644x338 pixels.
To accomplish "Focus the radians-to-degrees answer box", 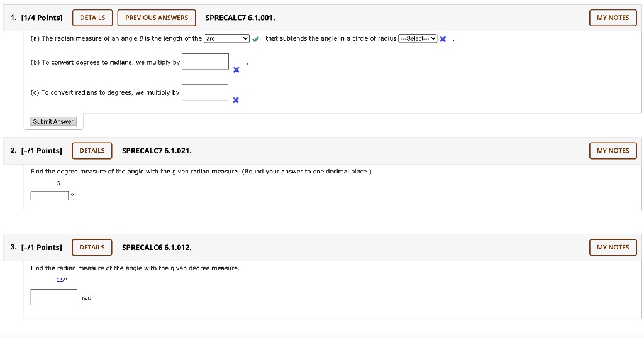I will (x=205, y=92).
